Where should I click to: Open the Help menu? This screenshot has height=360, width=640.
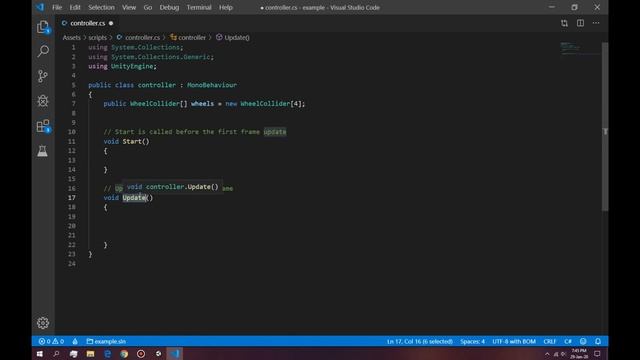(226, 7)
